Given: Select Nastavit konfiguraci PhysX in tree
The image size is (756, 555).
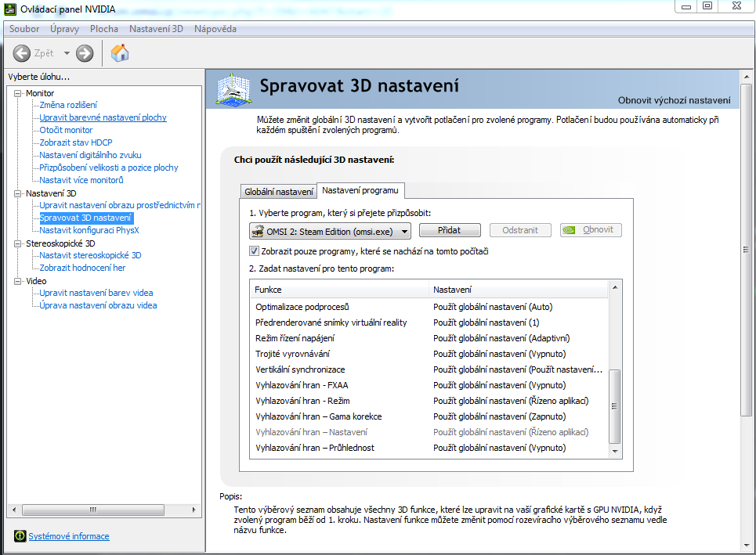Looking at the screenshot, I should [x=89, y=230].
